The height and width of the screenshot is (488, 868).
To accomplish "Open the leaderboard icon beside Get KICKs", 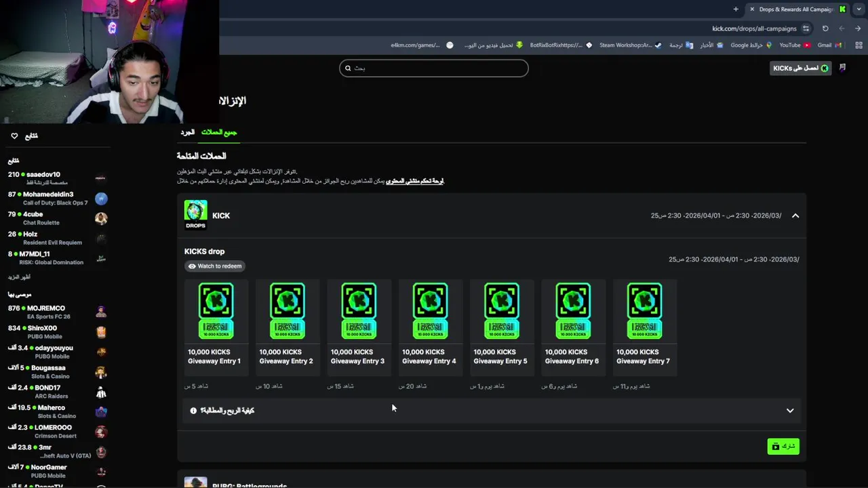I will (843, 68).
